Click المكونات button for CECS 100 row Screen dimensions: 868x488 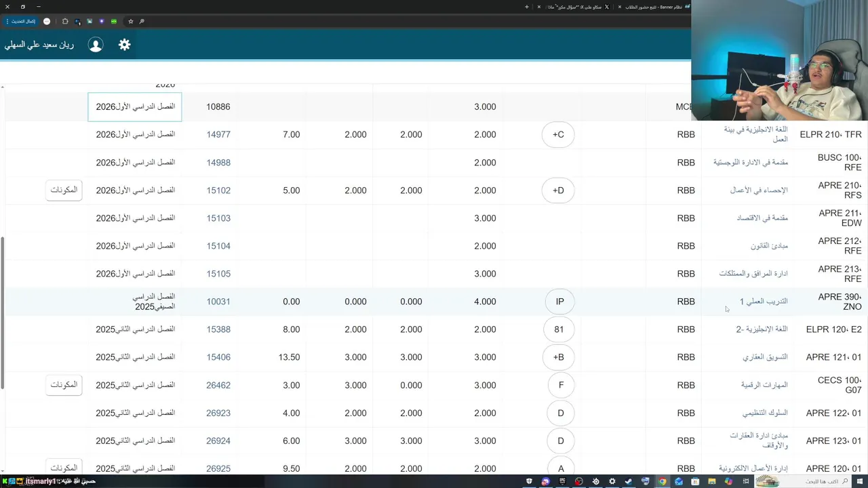tap(64, 385)
